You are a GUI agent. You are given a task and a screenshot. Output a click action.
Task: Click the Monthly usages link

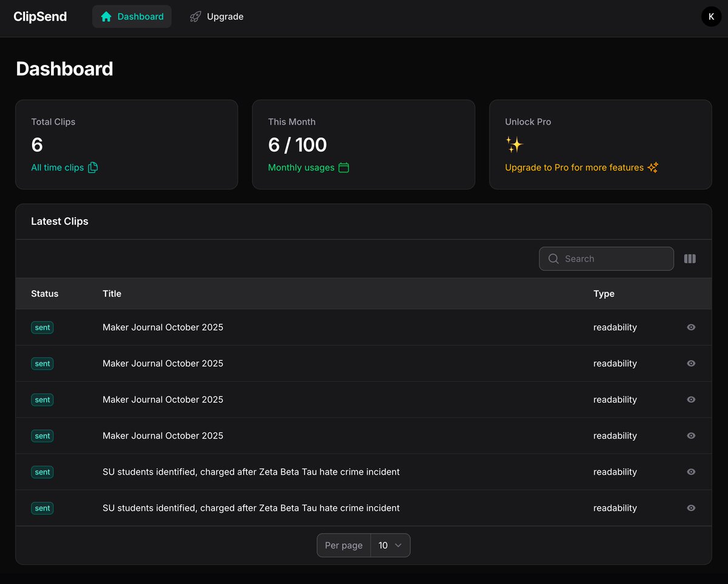301,167
